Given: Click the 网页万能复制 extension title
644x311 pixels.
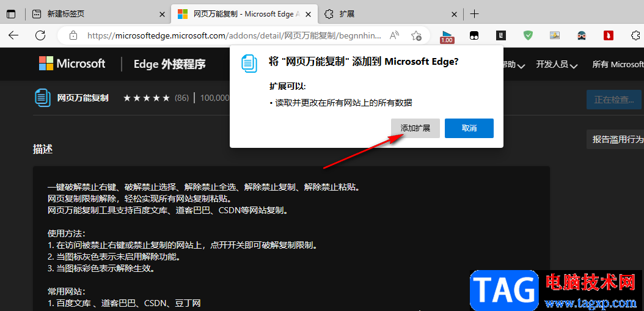Looking at the screenshot, I should point(82,98).
